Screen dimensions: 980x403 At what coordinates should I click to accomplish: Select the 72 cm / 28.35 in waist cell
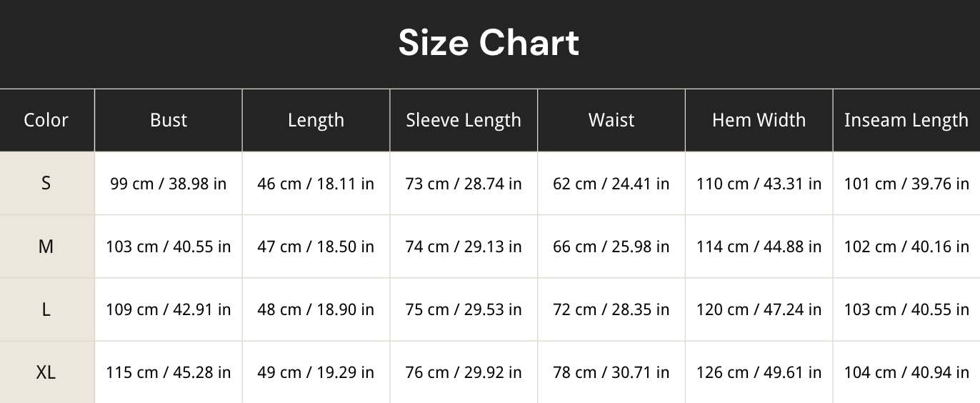(x=611, y=309)
